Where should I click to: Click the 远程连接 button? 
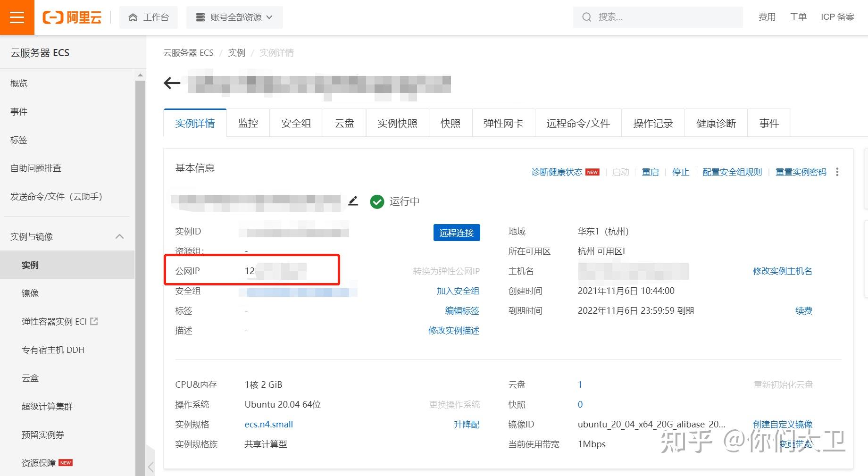(x=457, y=233)
